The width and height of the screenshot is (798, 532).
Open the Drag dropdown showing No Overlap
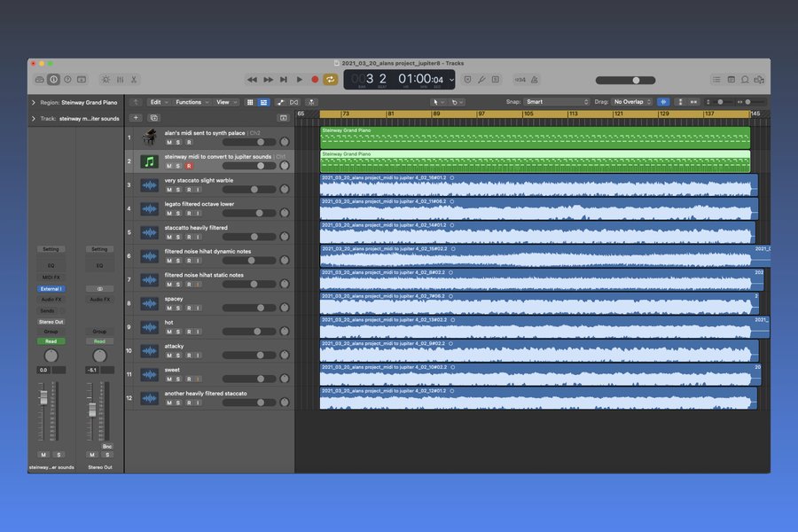coord(631,102)
